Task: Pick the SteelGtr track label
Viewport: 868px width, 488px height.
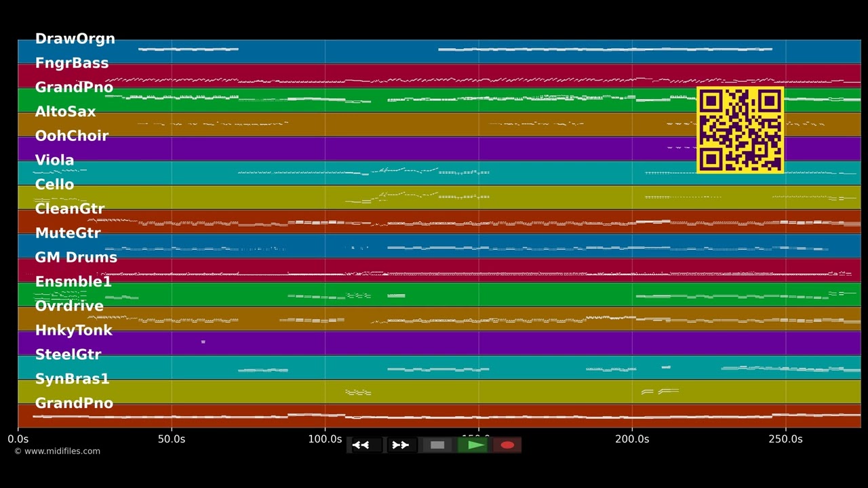Action: pyautogui.click(x=68, y=354)
